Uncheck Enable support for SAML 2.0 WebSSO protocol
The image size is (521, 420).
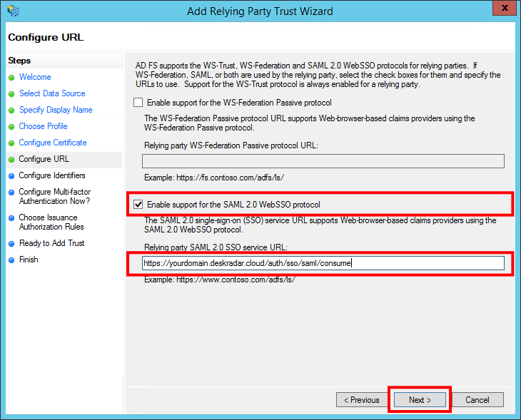tap(138, 204)
